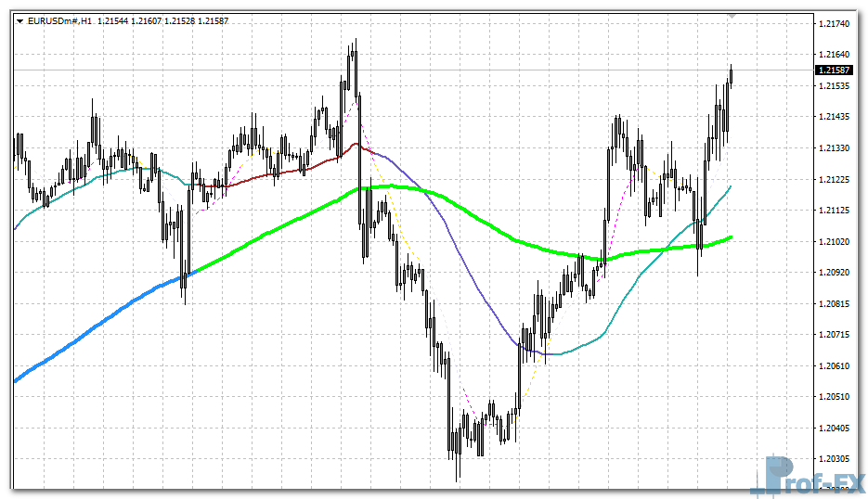The width and height of the screenshot is (868, 499).
Task: Click the lowest candle wick near 1.20305
Action: 457,468
